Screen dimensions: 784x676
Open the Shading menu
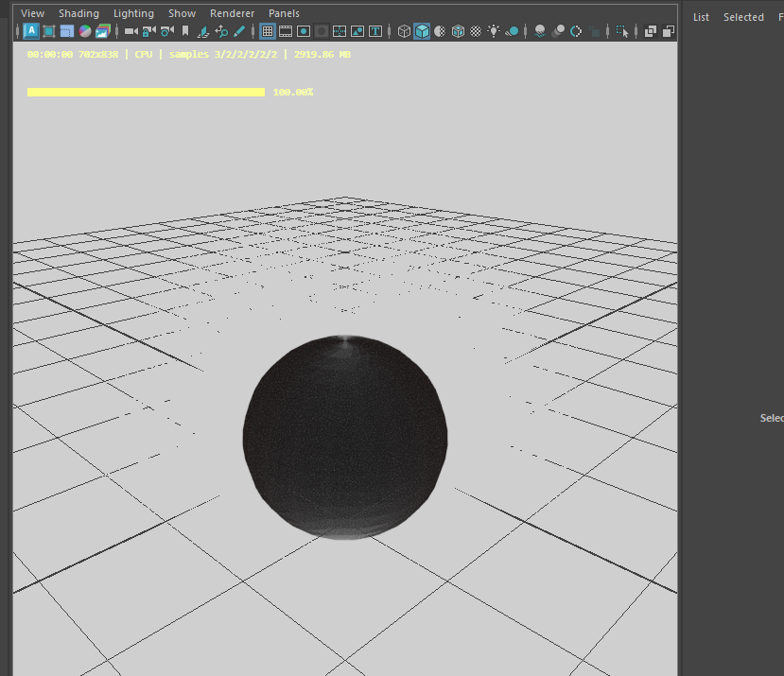pyautogui.click(x=78, y=13)
